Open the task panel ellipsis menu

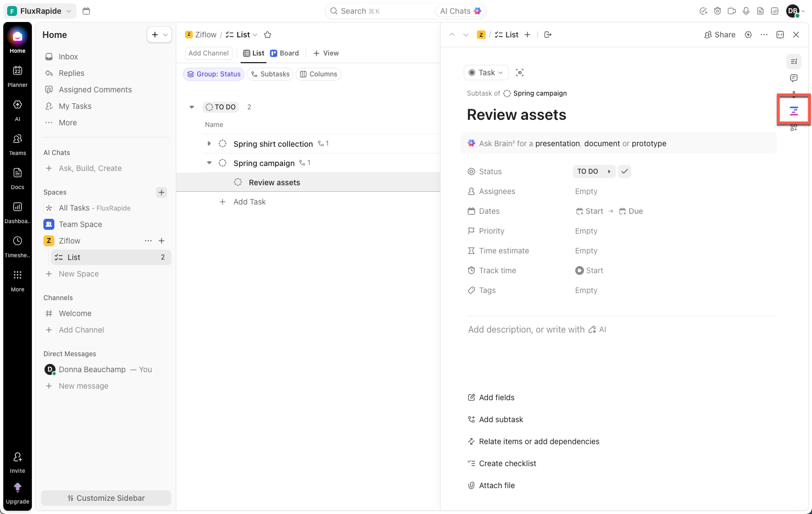[x=764, y=35]
